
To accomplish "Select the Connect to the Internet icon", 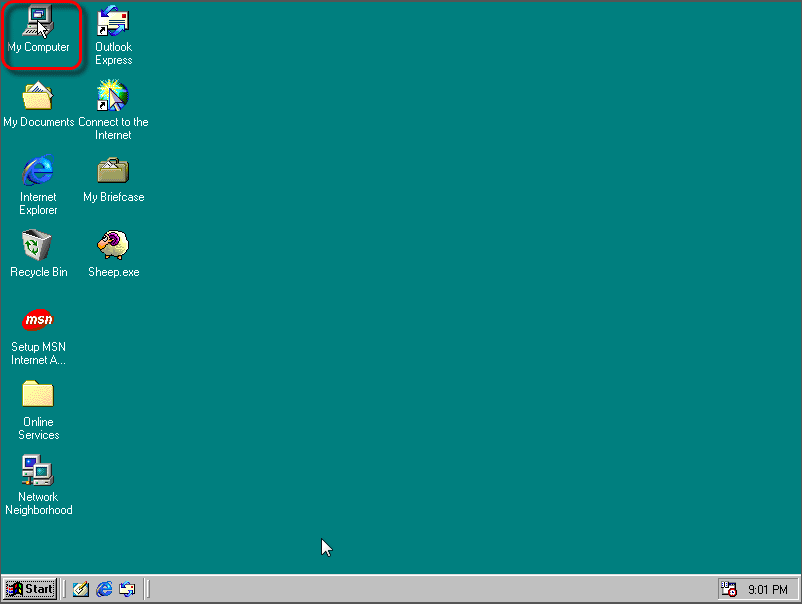I will [112, 95].
